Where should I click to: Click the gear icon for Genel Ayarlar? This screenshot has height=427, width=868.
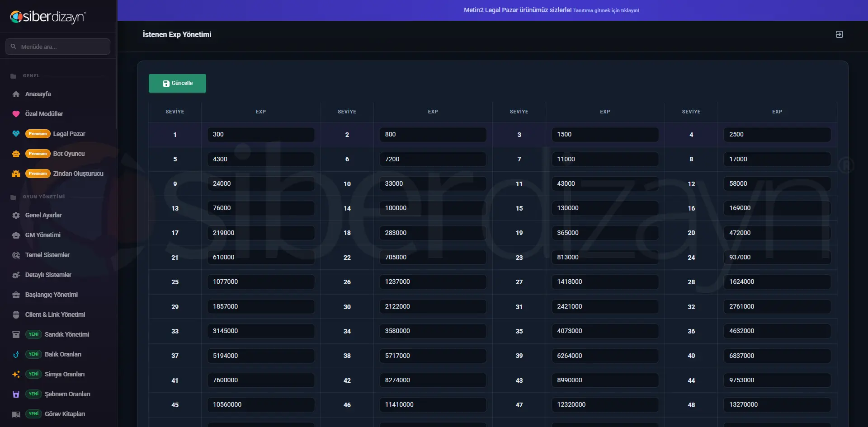coord(16,215)
